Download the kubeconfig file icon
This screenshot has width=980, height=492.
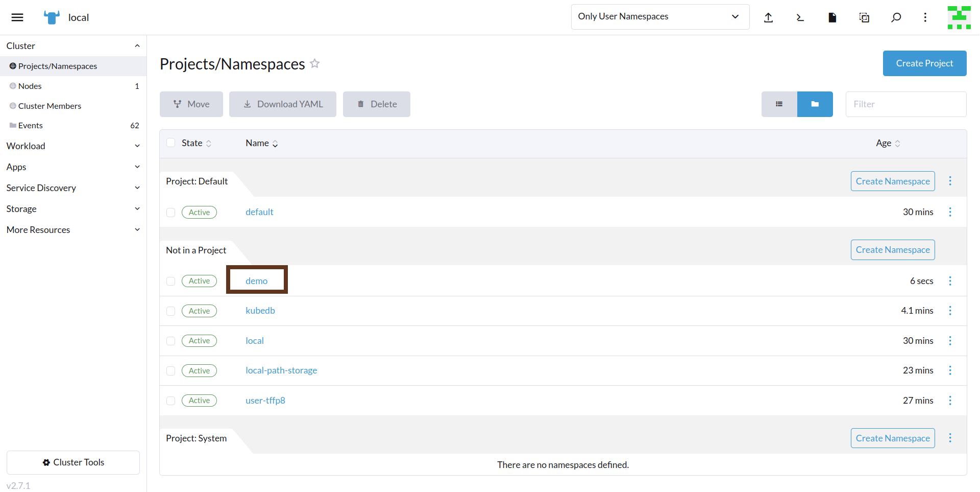832,17
